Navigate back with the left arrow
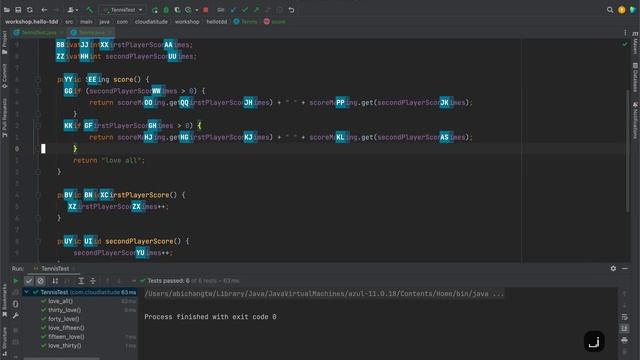The height and width of the screenshot is (360, 640). (x=44, y=10)
